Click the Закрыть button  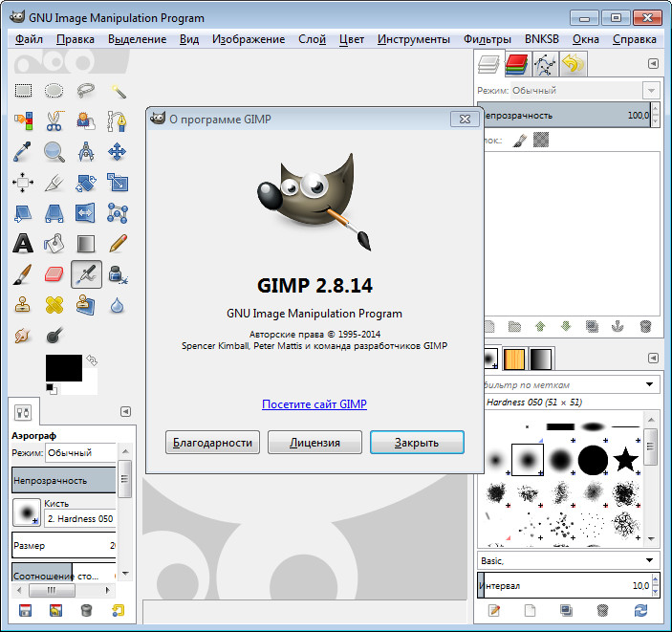[417, 442]
